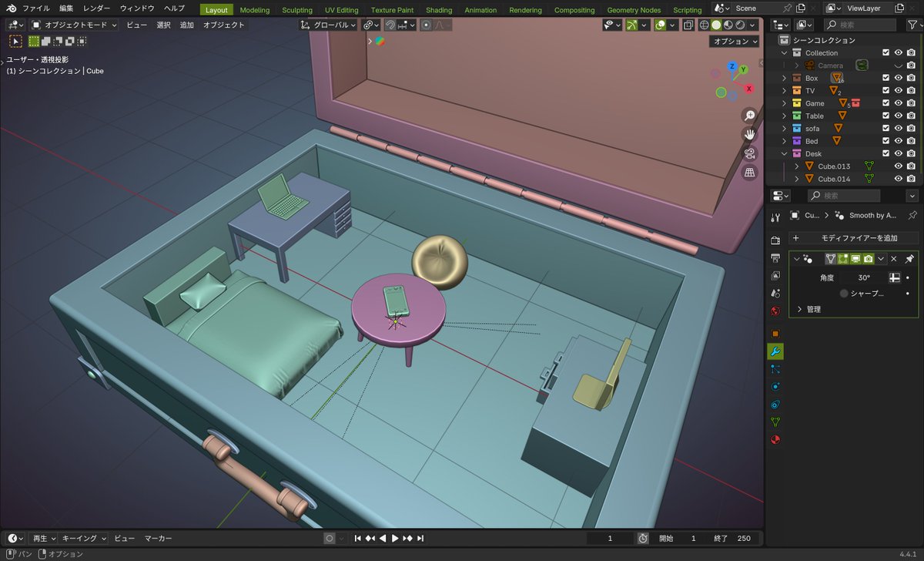Open the Scene properties tab
924x561 pixels.
775,294
